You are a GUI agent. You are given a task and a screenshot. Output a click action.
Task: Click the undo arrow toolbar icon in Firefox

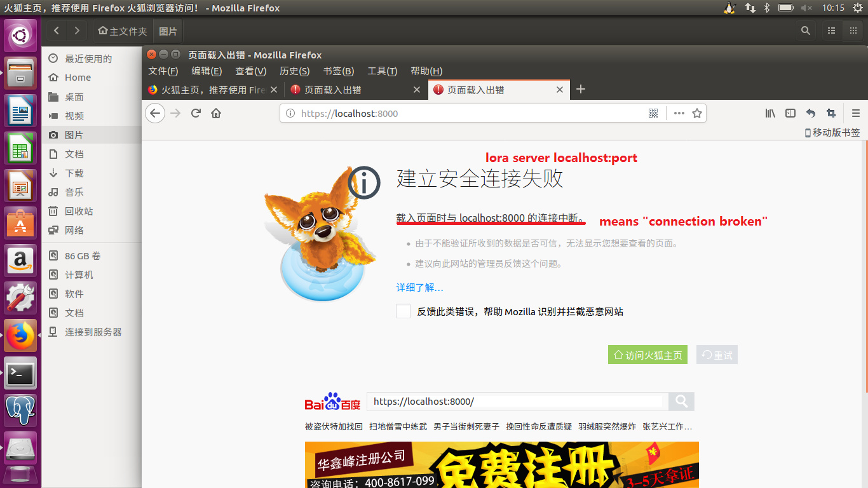pos(811,113)
